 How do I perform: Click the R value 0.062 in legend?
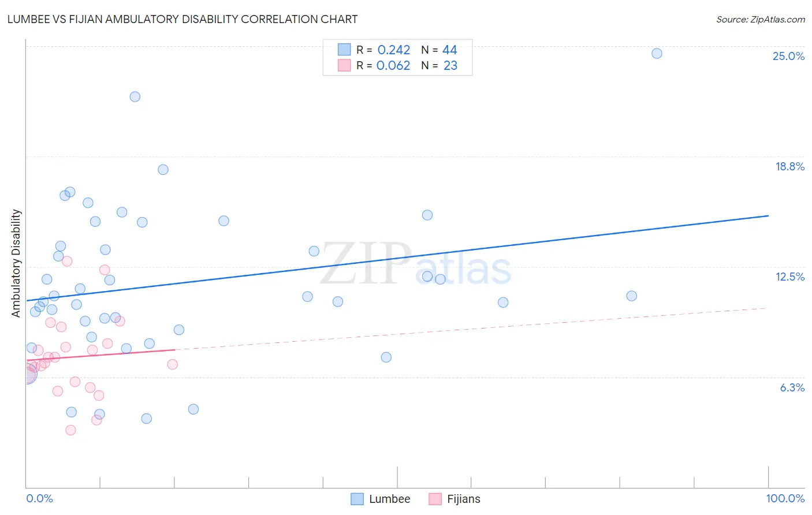pyautogui.click(x=393, y=65)
